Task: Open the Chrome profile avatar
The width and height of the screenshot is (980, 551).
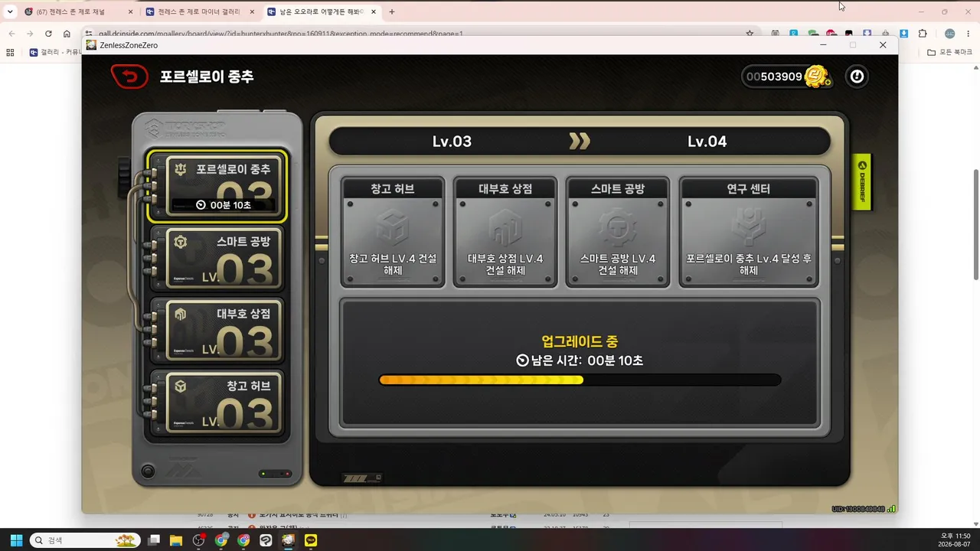Action: [x=950, y=34]
